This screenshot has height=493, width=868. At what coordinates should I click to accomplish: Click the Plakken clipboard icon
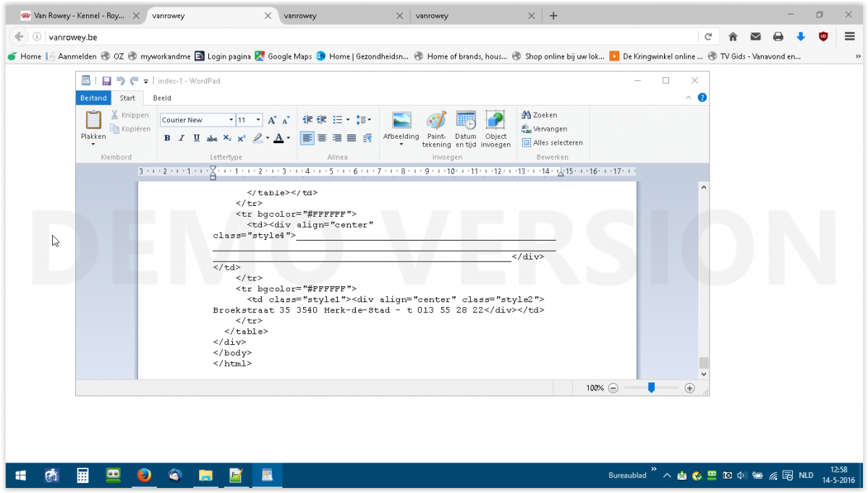click(x=93, y=119)
